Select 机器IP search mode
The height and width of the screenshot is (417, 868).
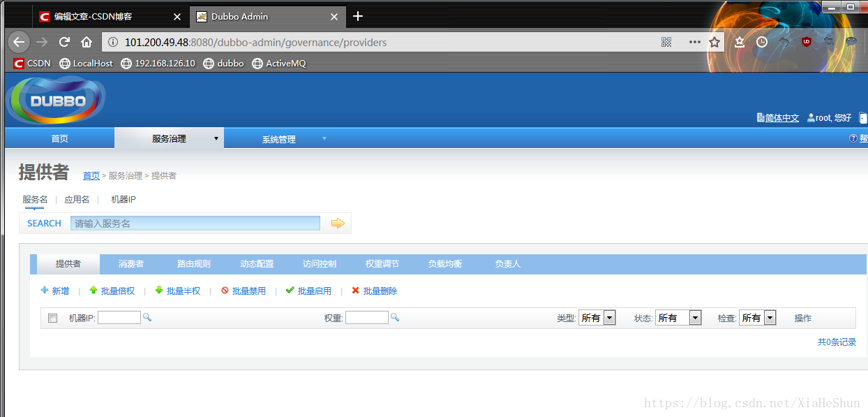[124, 200]
